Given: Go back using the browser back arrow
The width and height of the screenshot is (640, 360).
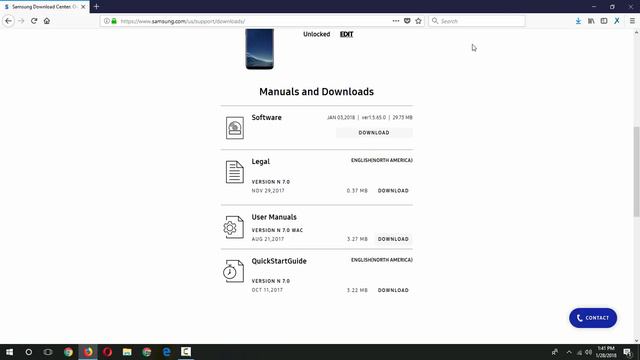Looking at the screenshot, I should coord(9,21).
